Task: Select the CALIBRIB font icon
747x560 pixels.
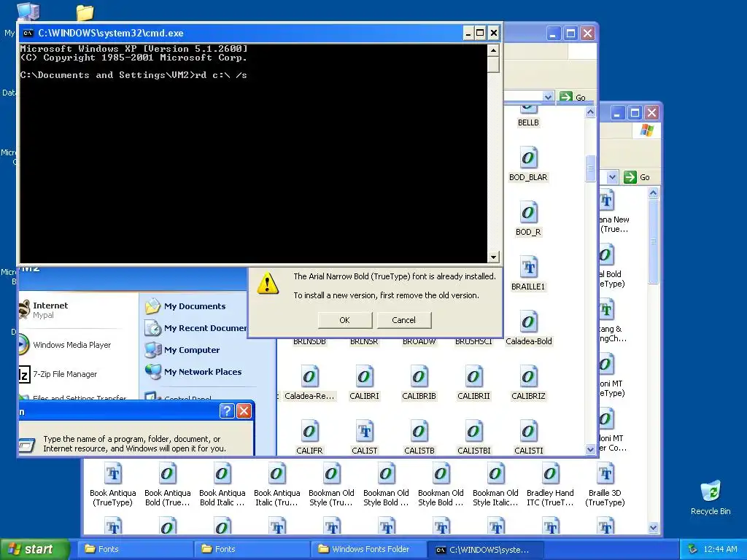Action: click(419, 377)
